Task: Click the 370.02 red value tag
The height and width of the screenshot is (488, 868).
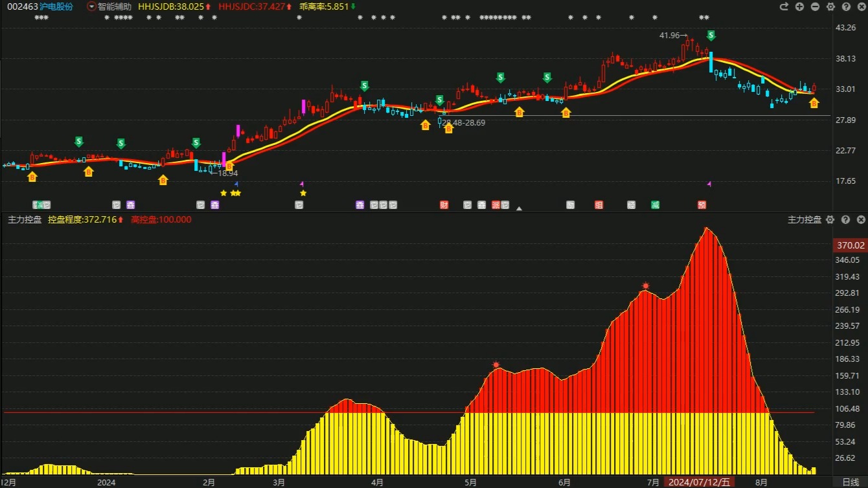Action: (850, 245)
